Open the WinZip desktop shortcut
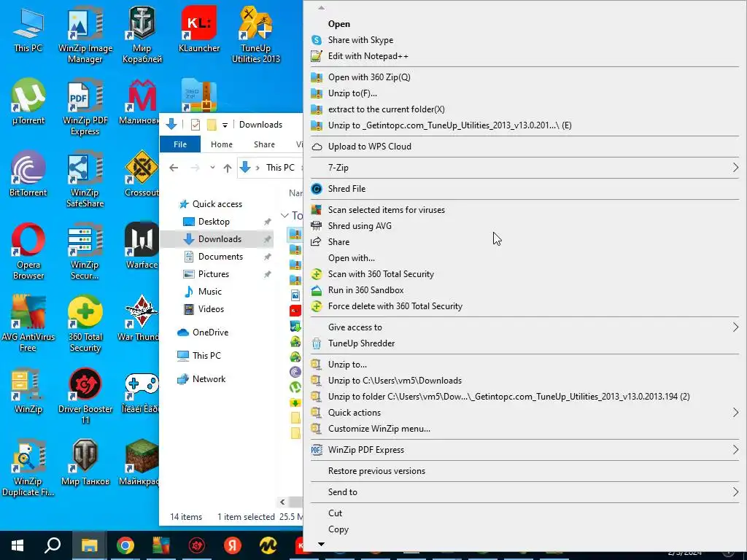Viewport: 747px width, 560px height. [x=28, y=392]
